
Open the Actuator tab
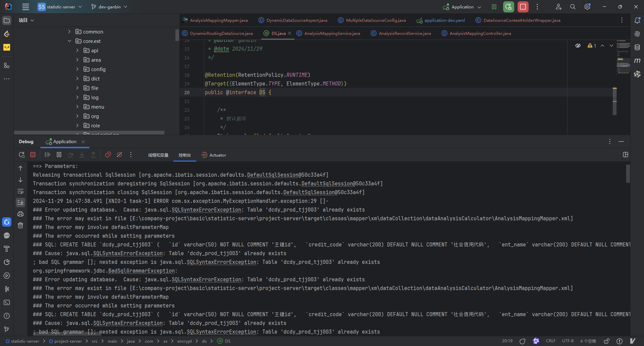pyautogui.click(x=214, y=155)
